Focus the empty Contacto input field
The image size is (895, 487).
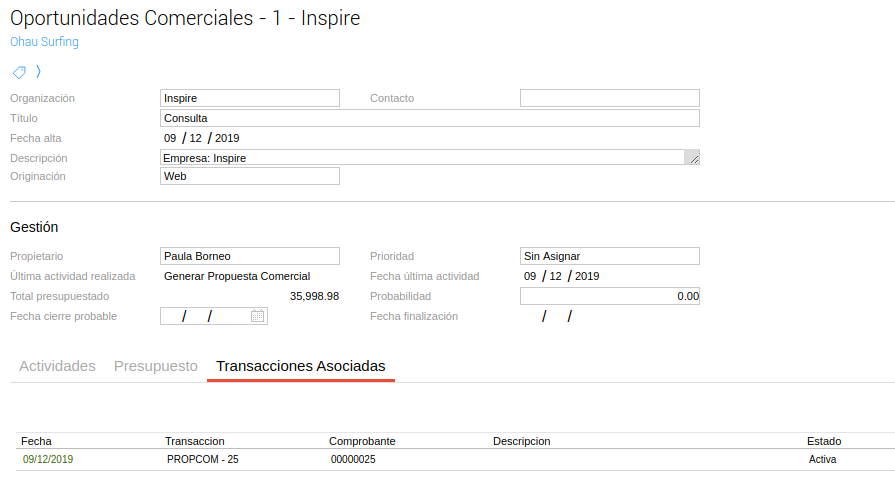609,98
